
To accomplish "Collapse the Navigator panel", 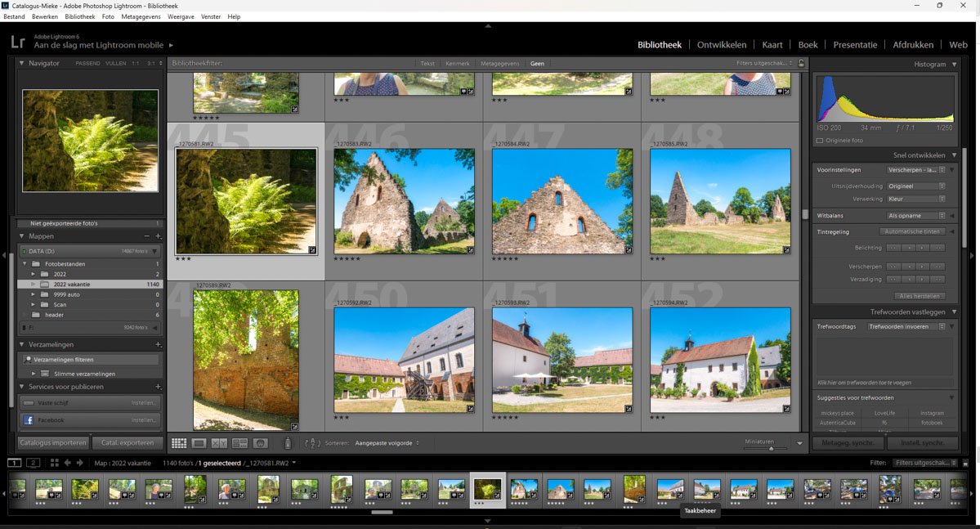I will (x=22, y=63).
